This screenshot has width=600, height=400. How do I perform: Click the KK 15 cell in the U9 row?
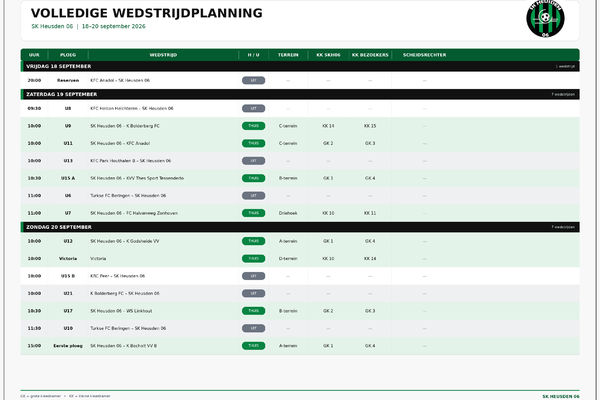click(370, 126)
